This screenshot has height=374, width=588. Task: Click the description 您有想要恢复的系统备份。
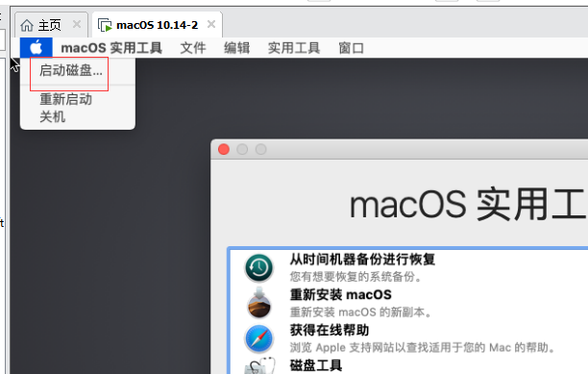coord(355,277)
